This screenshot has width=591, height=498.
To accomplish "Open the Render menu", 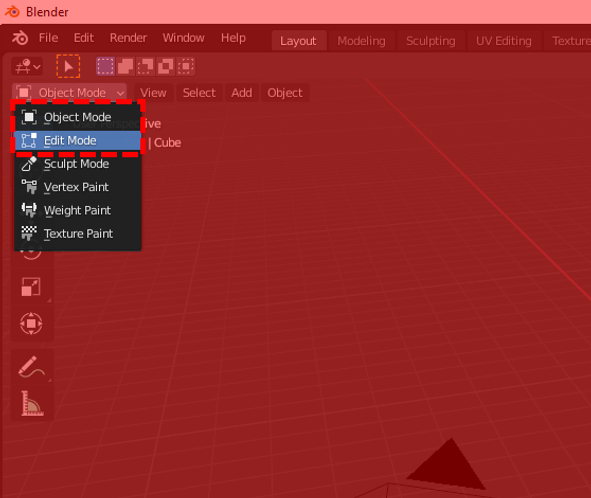I will pos(128,38).
